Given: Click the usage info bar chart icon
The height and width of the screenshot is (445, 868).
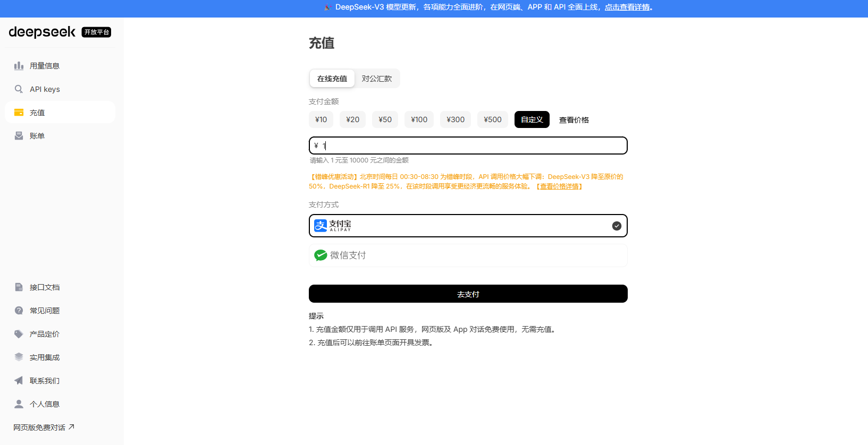Looking at the screenshot, I should pyautogui.click(x=19, y=66).
